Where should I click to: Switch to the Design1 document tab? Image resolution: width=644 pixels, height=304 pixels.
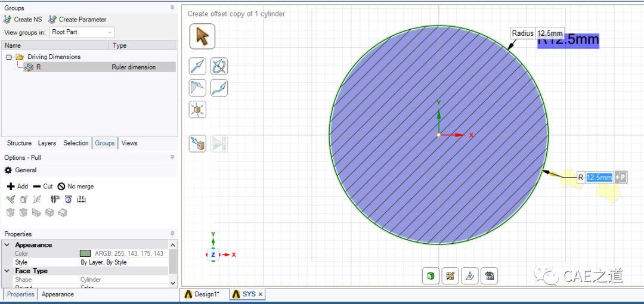click(x=203, y=294)
